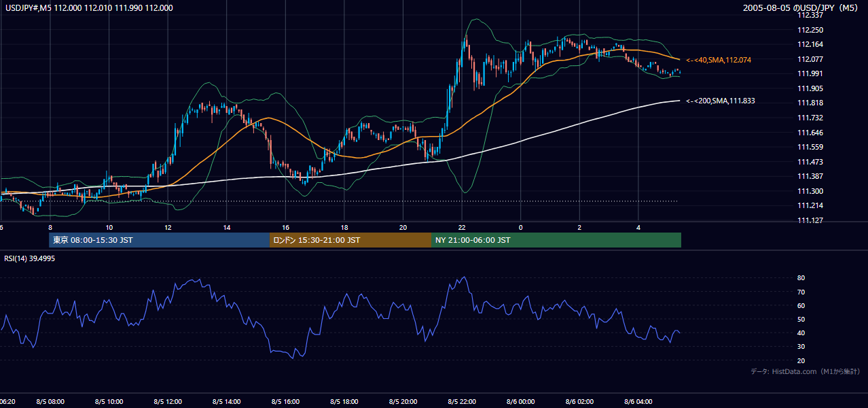The image size is (868, 408).
Task: Click RSI axis level 20
Action: pyautogui.click(x=801, y=361)
